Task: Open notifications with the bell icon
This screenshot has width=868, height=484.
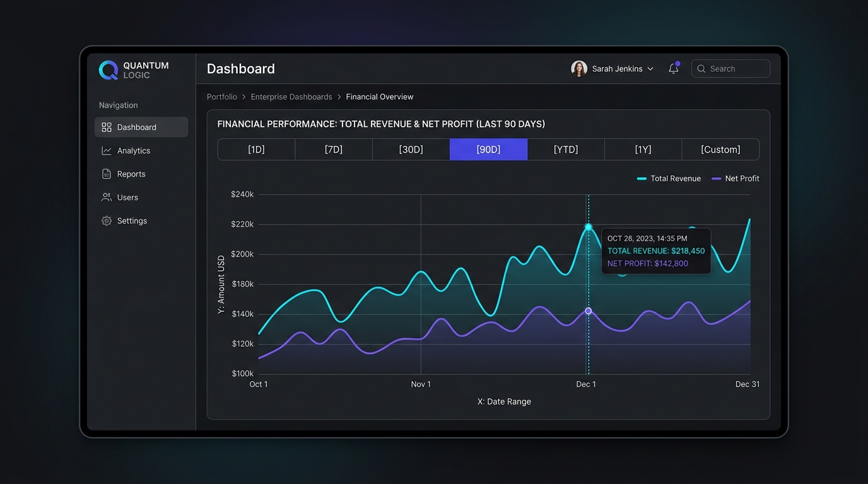Action: pyautogui.click(x=674, y=69)
